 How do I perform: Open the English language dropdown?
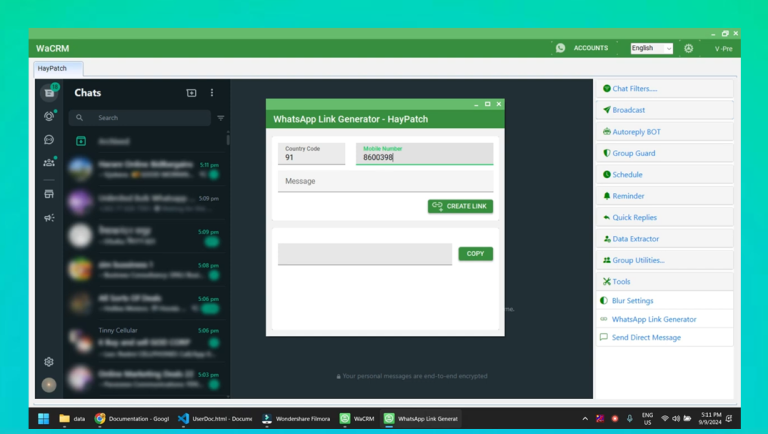651,48
